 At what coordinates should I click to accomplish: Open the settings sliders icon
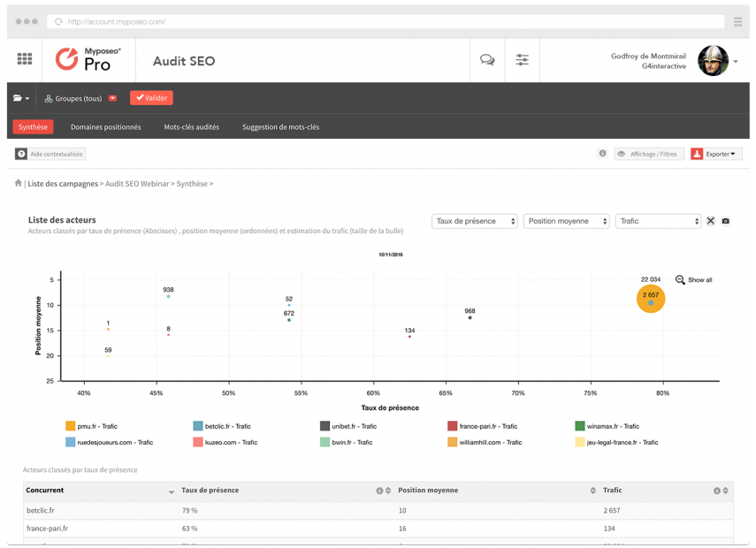[523, 60]
